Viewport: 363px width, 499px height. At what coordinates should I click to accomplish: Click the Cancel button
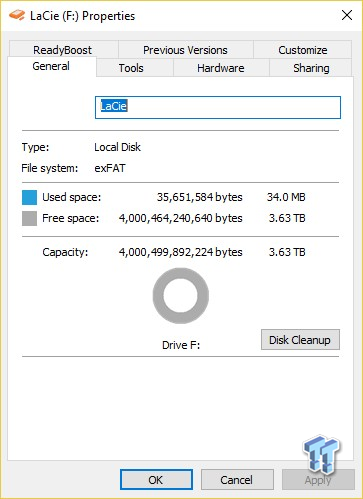point(237,480)
